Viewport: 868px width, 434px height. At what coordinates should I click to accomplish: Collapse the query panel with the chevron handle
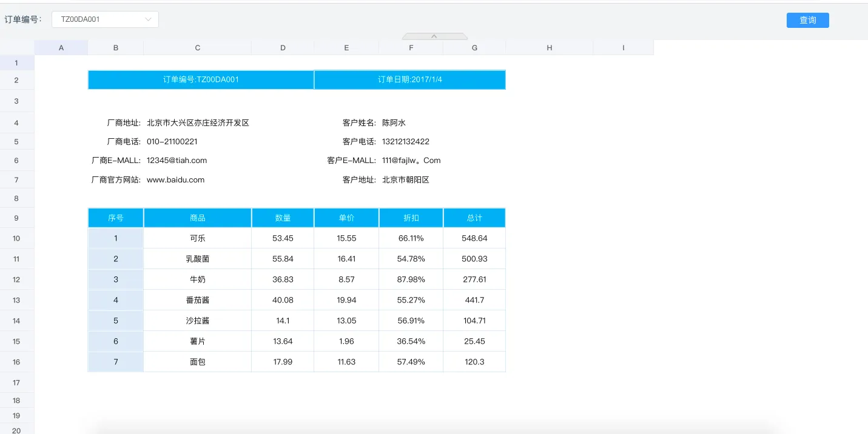tap(434, 36)
